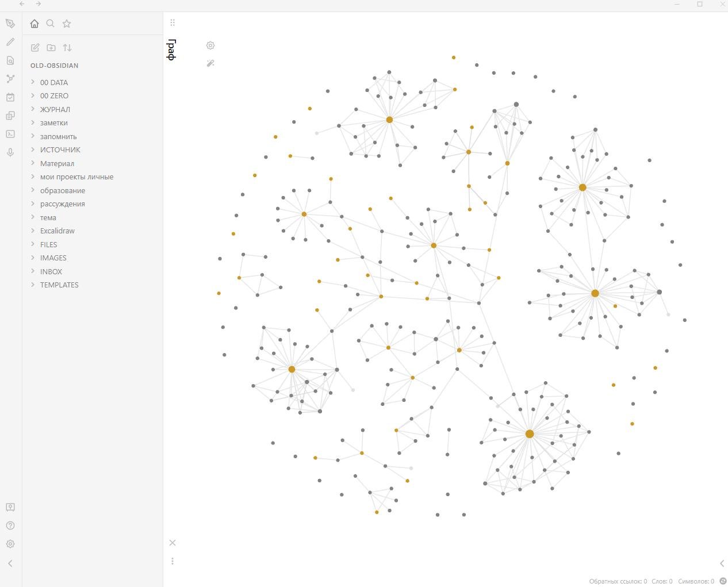The height and width of the screenshot is (587, 728).
Task: Expand the right sidebar
Action: (x=722, y=563)
